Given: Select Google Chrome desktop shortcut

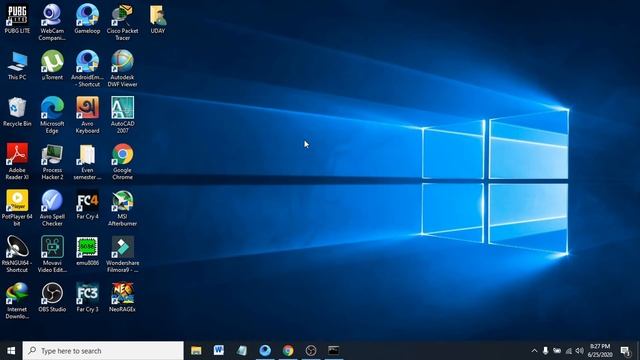Looking at the screenshot, I should [x=122, y=162].
